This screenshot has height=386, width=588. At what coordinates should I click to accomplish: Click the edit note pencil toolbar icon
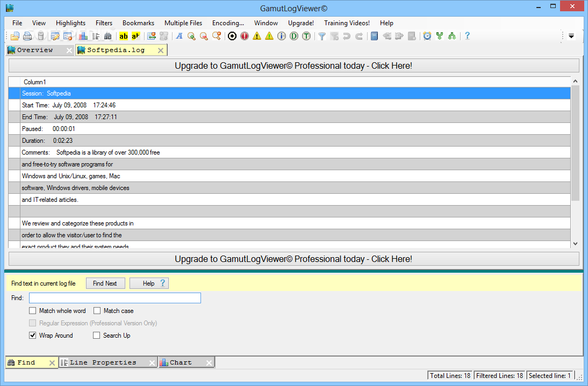[55, 37]
